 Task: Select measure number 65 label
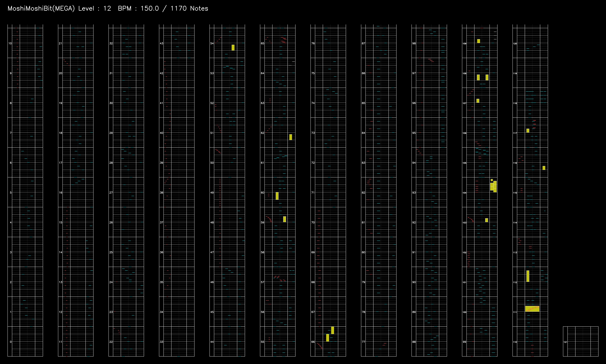click(x=263, y=43)
